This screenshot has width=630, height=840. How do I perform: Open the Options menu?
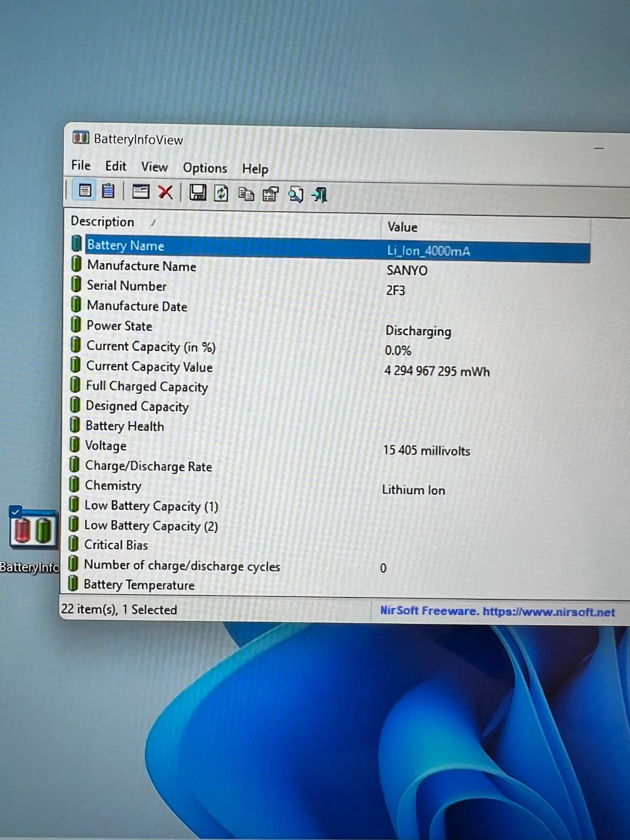tap(205, 168)
